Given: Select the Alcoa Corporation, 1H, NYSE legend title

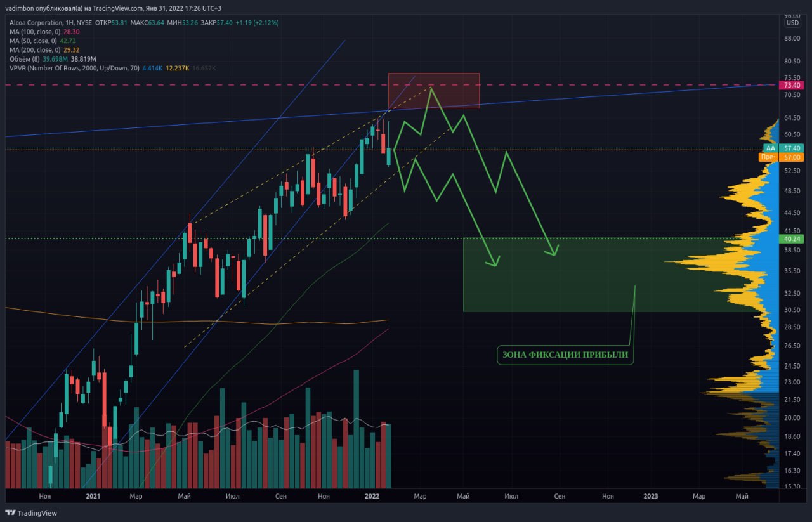Looking at the screenshot, I should [51, 22].
